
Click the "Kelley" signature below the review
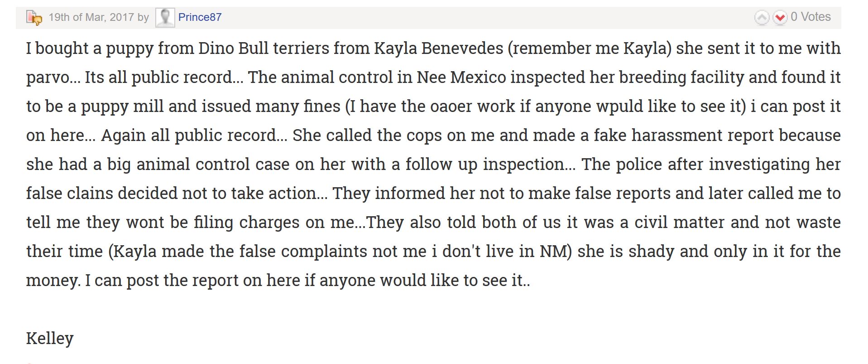tap(50, 338)
